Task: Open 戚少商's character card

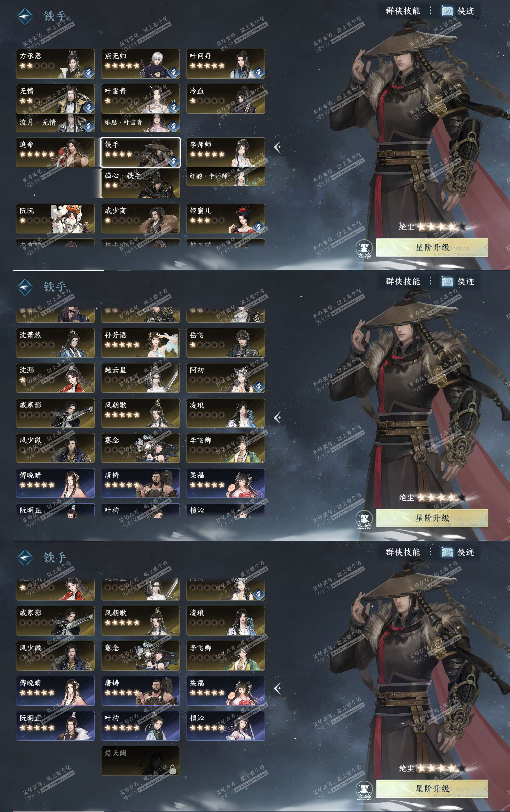Action: [141, 219]
